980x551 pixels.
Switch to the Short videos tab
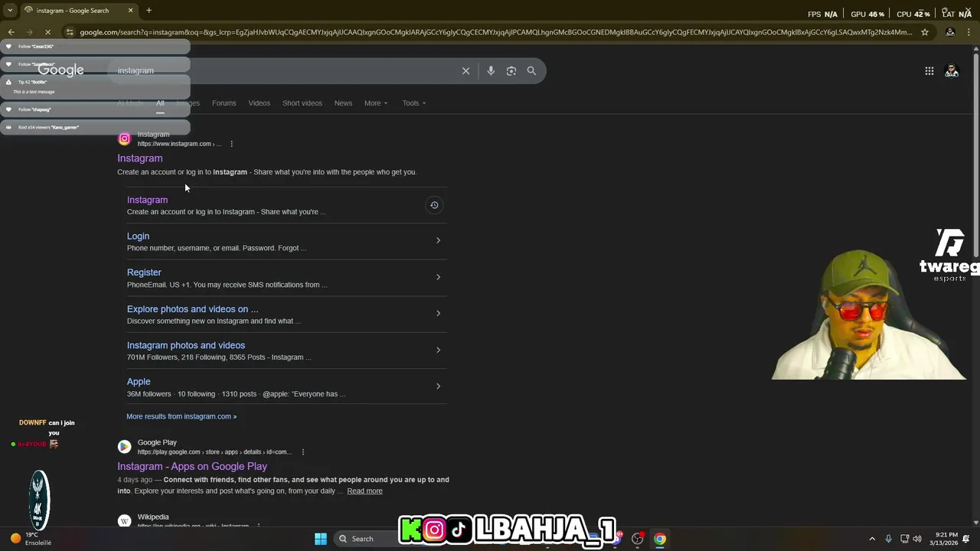tap(302, 103)
